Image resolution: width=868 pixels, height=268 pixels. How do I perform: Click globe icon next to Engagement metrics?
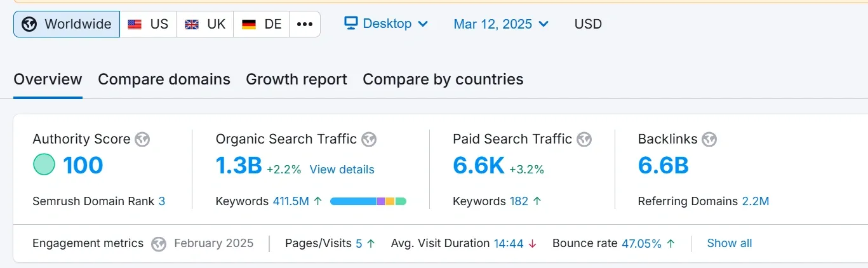tap(159, 244)
